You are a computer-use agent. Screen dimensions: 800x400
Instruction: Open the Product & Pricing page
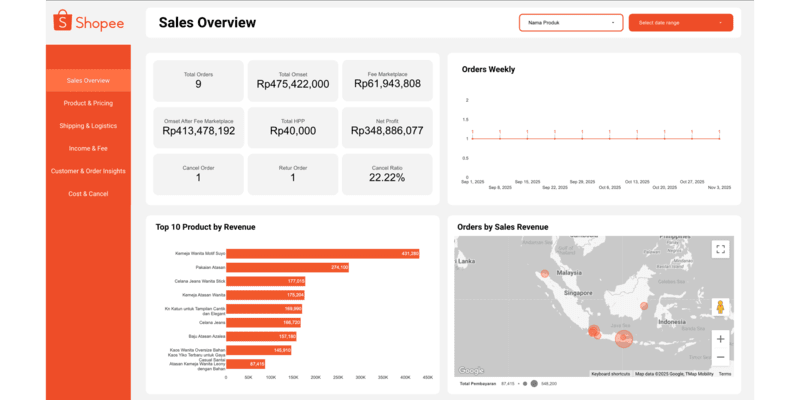(x=88, y=103)
